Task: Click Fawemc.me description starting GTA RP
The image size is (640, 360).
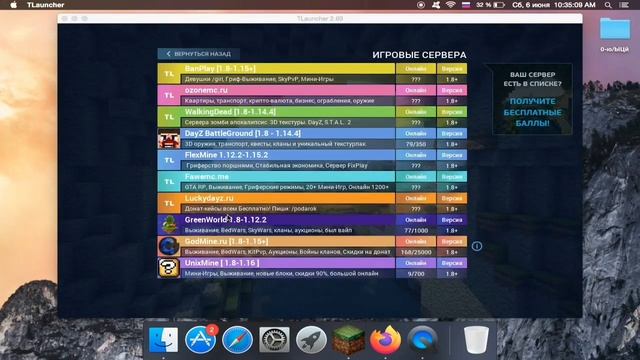Action: [287, 187]
